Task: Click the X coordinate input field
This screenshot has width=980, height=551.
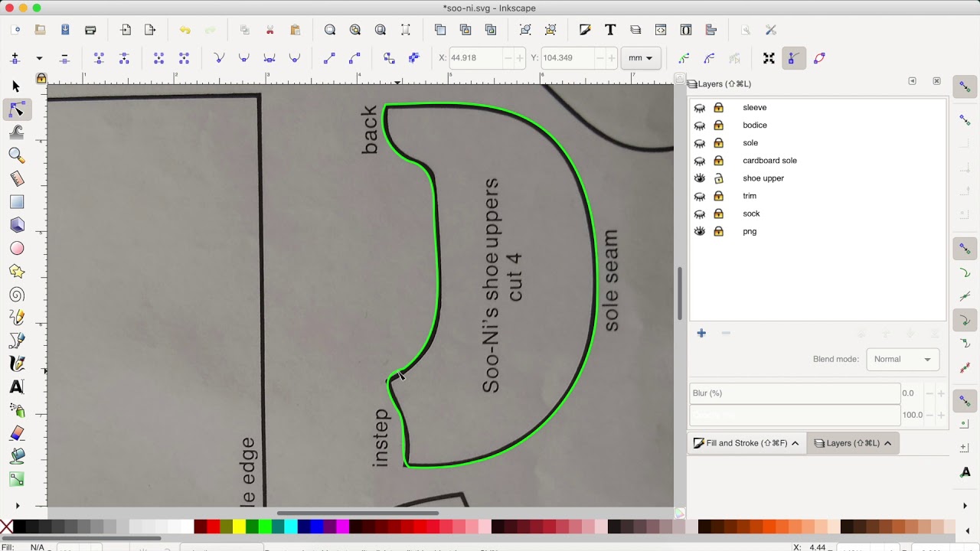Action: [475, 58]
